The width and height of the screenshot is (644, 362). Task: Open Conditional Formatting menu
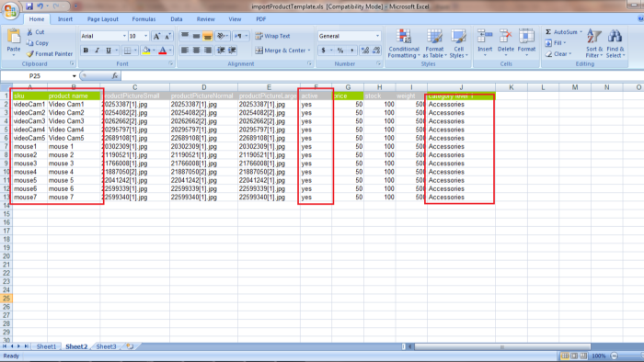click(404, 43)
